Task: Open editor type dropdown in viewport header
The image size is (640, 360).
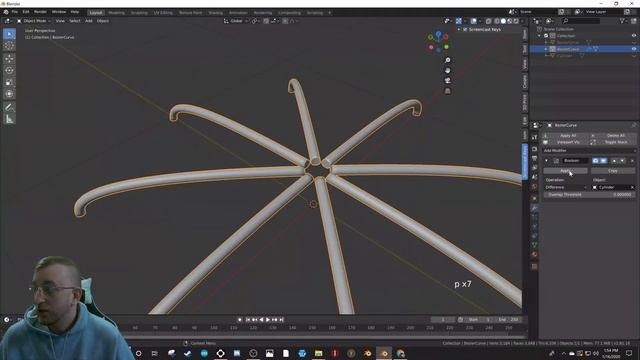Action: pyautogui.click(x=8, y=21)
